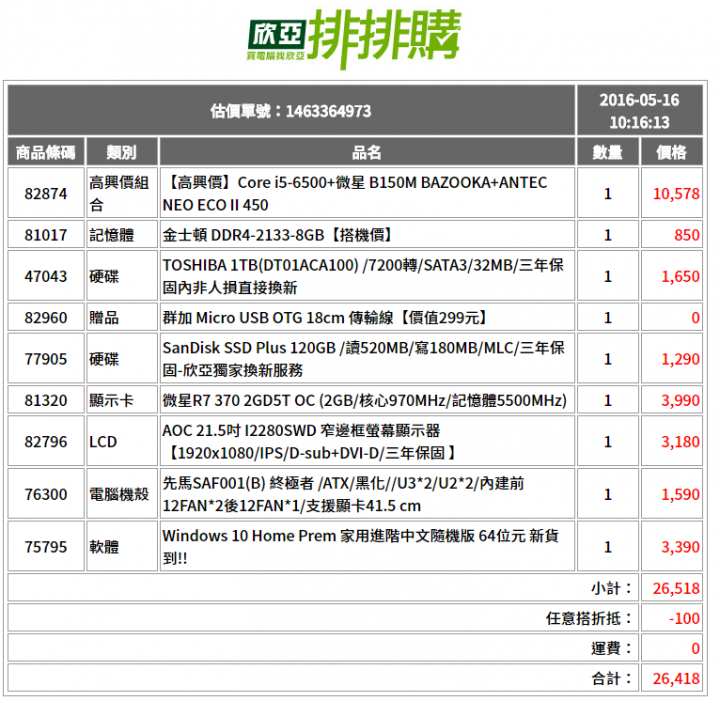
Task: Select the AOC 21.5吋 I2280SWD monitor name
Action: coord(309,441)
